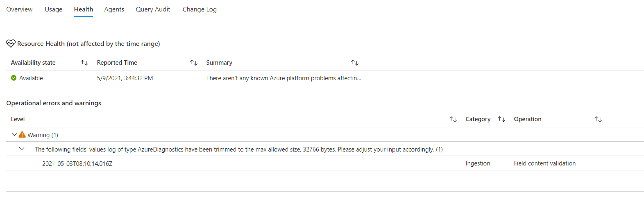This screenshot has width=644, height=206.
Task: Go to the Agents tab
Action: tap(114, 9)
